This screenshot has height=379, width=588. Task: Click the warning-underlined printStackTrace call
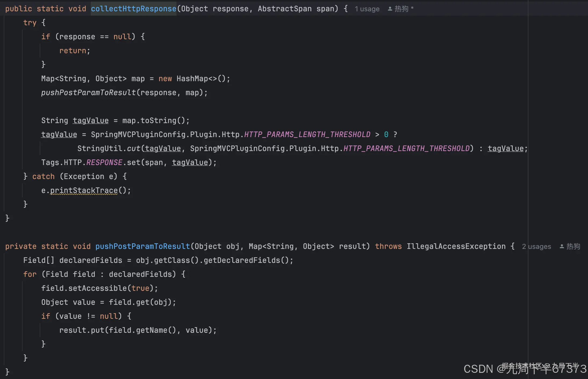point(84,191)
